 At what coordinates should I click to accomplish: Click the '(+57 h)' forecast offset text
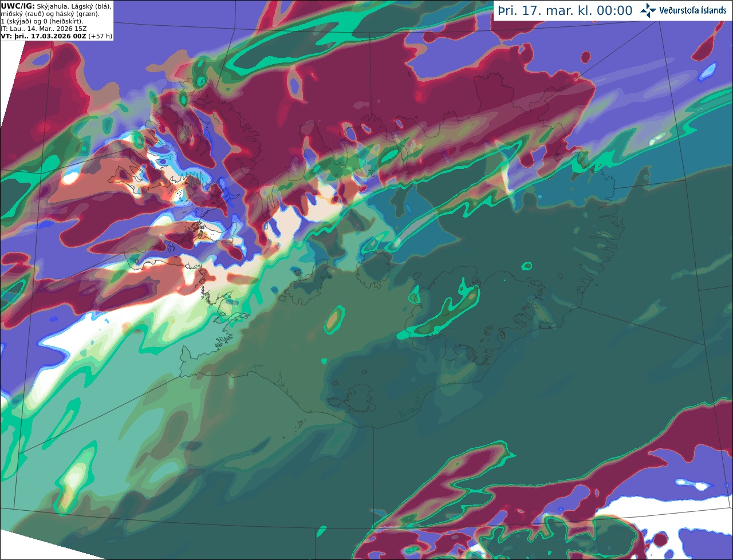pyautogui.click(x=100, y=36)
